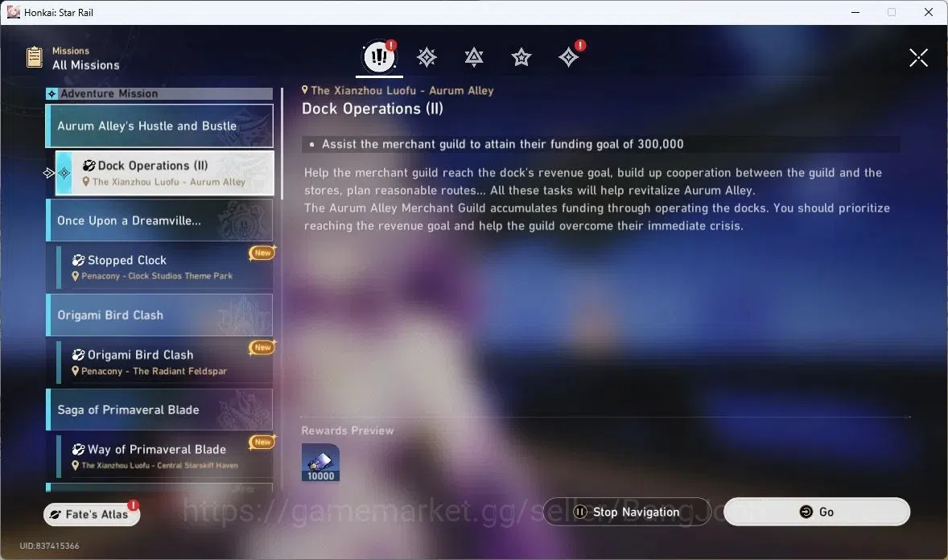
Task: Open the Saga of Primaveral Blade group
Action: tap(160, 410)
